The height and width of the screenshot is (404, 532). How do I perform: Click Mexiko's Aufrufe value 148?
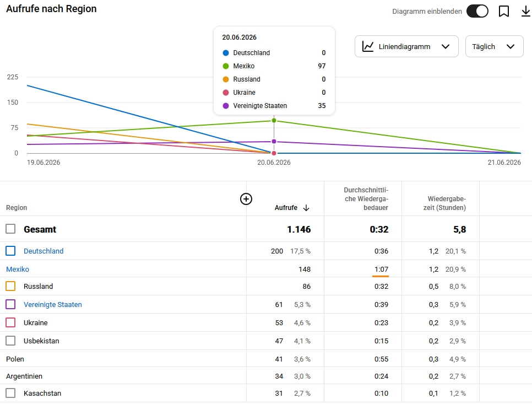click(305, 269)
